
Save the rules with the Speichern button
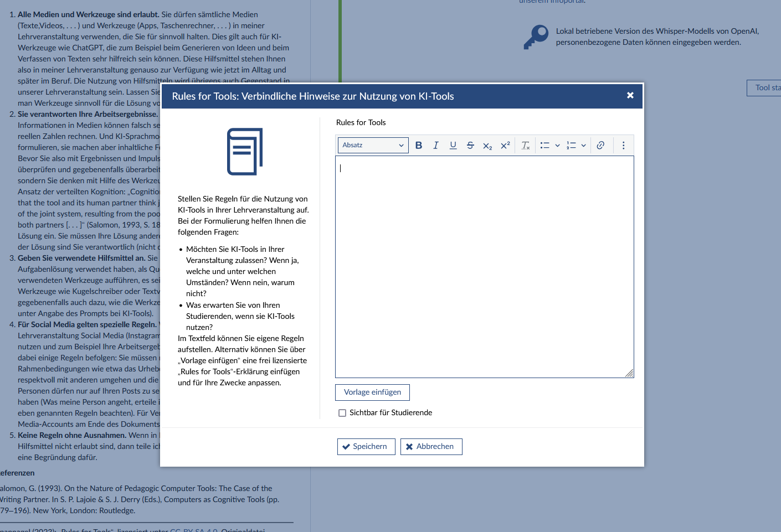tap(366, 447)
